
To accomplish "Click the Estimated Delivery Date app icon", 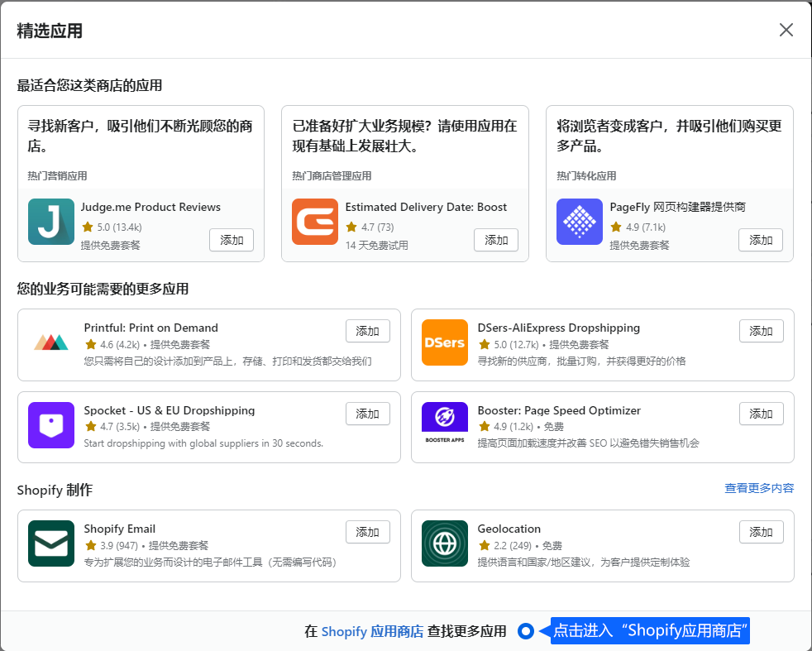I will [x=315, y=222].
